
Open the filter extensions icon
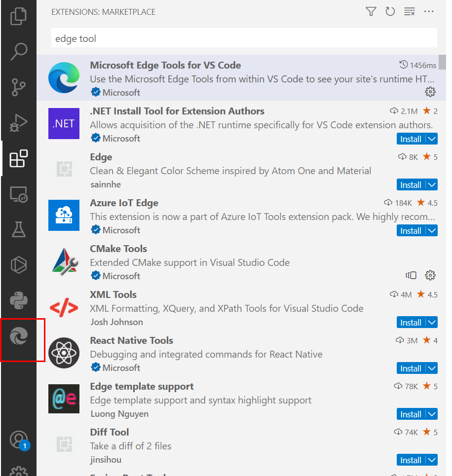pos(371,11)
